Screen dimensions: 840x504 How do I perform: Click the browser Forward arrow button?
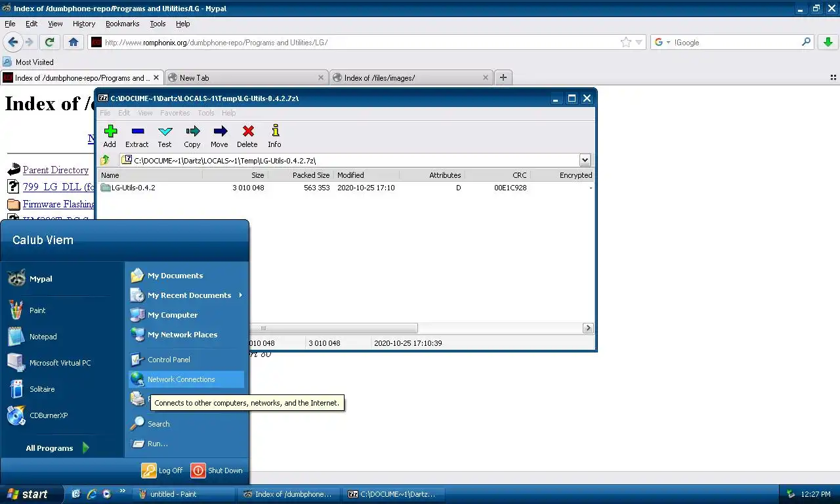tap(30, 42)
